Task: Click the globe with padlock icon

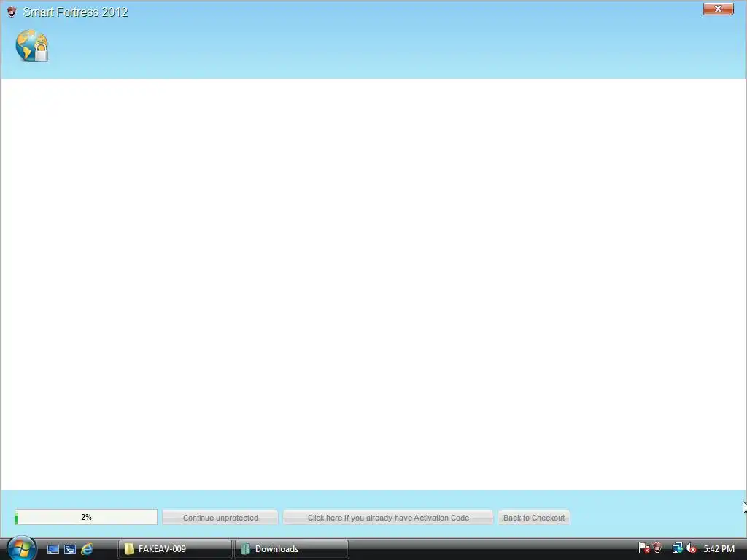Action: point(32,46)
